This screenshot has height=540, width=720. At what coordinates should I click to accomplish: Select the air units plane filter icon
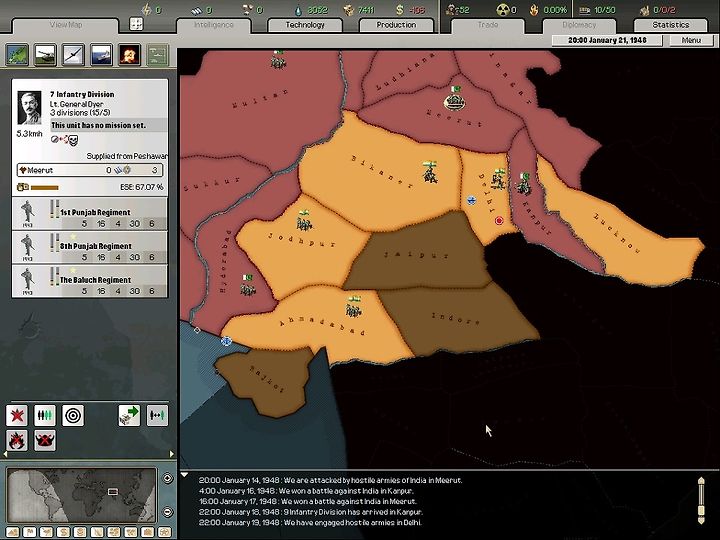[73, 55]
